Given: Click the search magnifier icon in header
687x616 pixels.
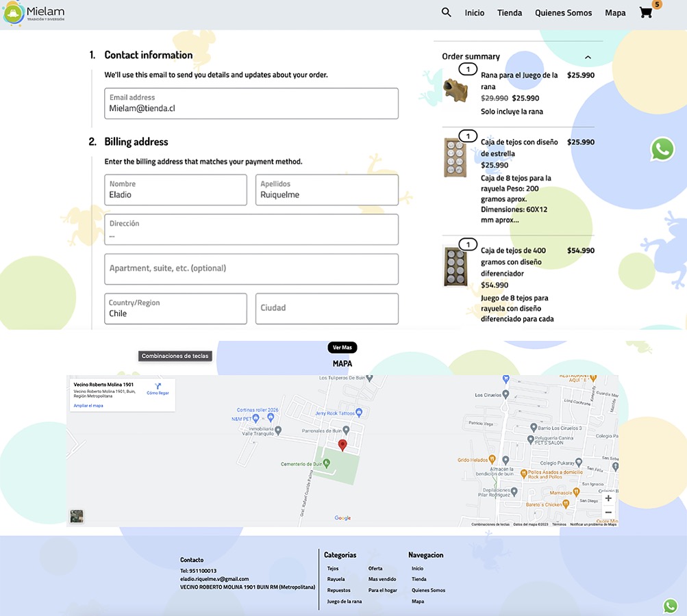Looking at the screenshot, I should [447, 12].
